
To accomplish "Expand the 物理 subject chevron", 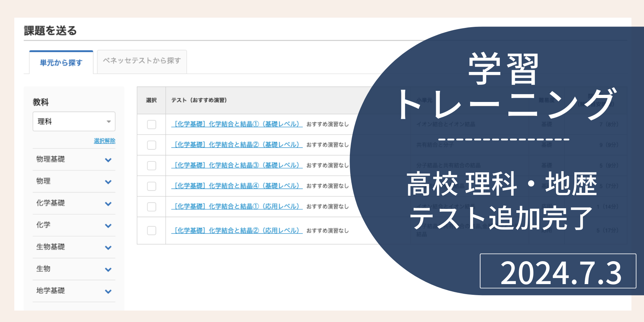I will coord(108,182).
